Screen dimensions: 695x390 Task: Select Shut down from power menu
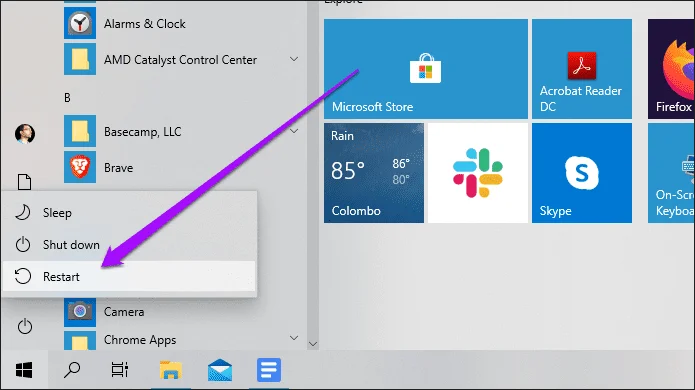[129, 245]
